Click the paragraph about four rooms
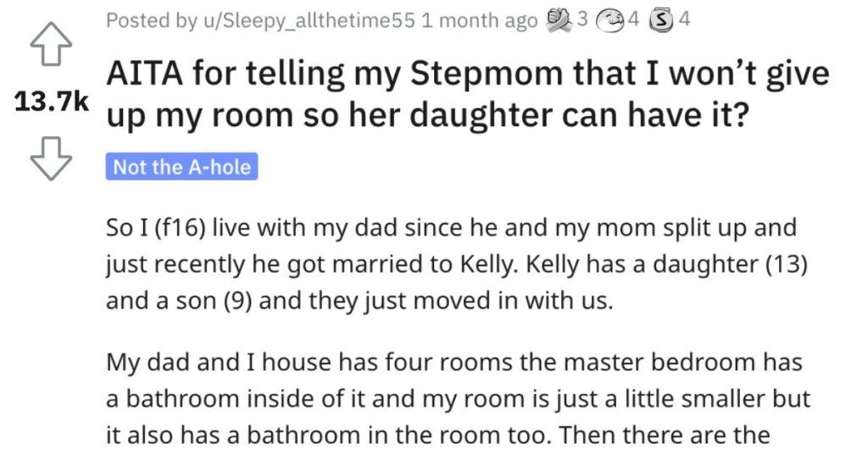The image size is (868, 453). pyautogui.click(x=458, y=399)
